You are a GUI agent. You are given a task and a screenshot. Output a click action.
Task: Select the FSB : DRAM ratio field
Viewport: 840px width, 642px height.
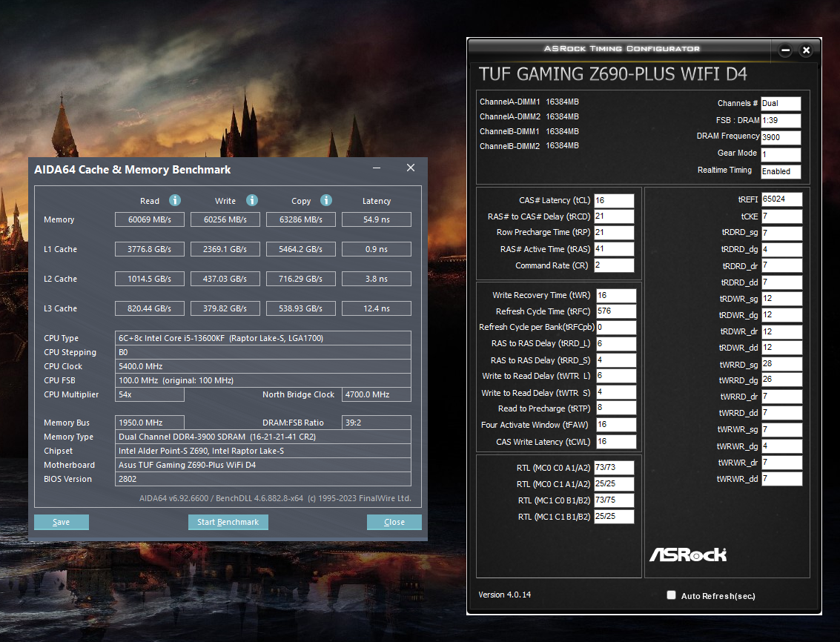pyautogui.click(x=781, y=121)
